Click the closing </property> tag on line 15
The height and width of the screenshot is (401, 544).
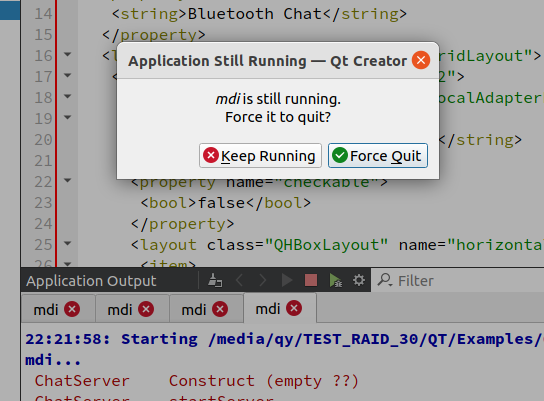pyautogui.click(x=154, y=35)
